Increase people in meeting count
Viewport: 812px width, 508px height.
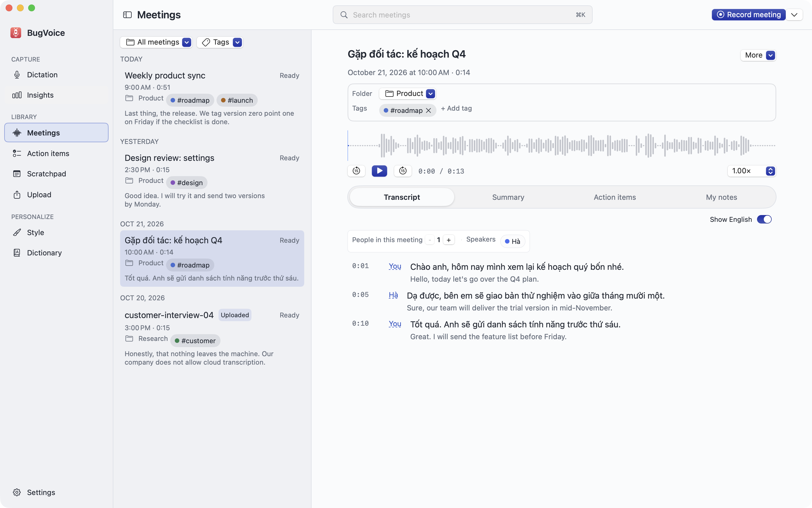(x=449, y=240)
